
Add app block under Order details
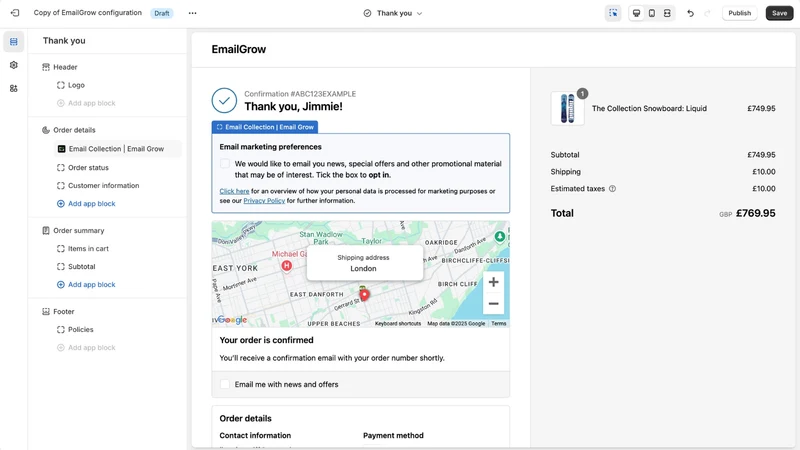tap(86, 204)
